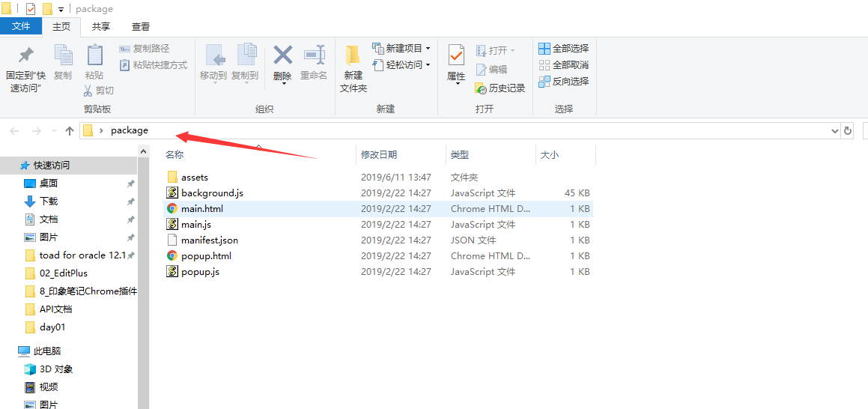Click the Copy to (复制到) icon

click(x=246, y=55)
